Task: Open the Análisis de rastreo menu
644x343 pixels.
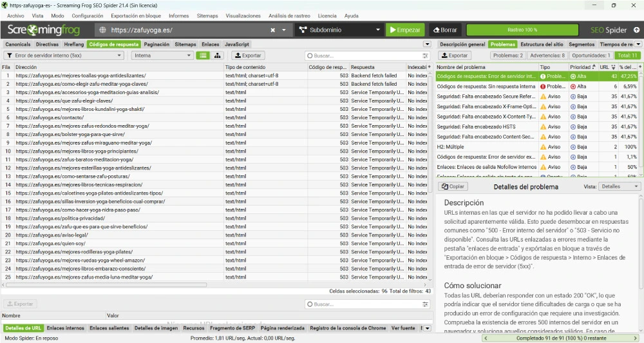Action: [x=289, y=15]
